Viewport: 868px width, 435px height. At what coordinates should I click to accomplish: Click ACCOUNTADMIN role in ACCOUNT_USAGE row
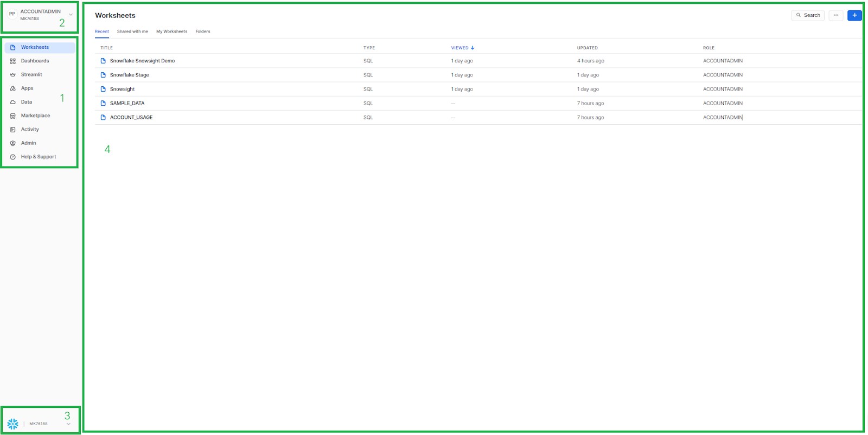(x=723, y=117)
